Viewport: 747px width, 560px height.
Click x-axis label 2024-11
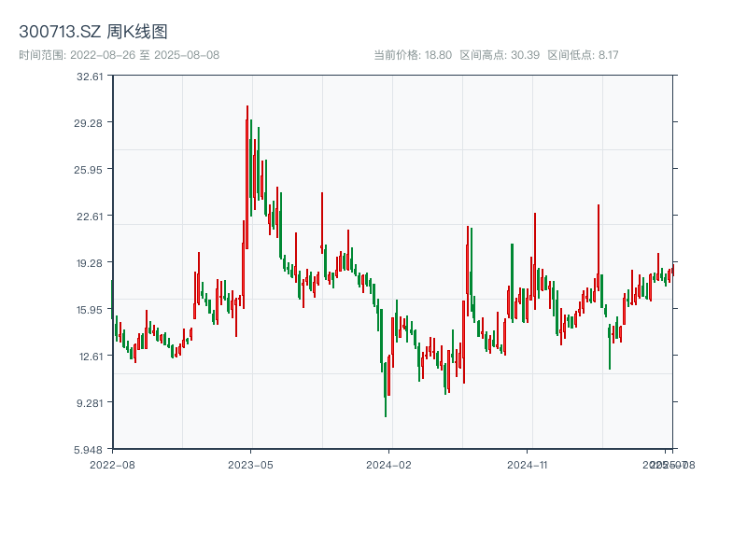(x=527, y=465)
